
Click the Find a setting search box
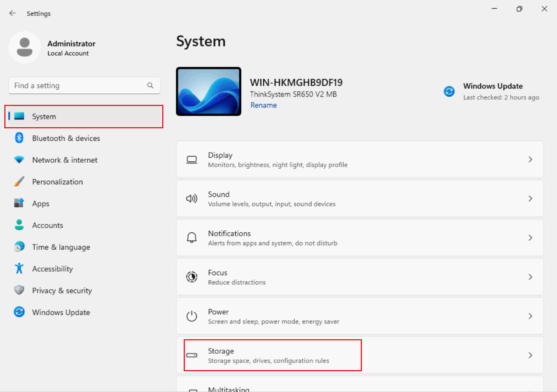point(78,85)
